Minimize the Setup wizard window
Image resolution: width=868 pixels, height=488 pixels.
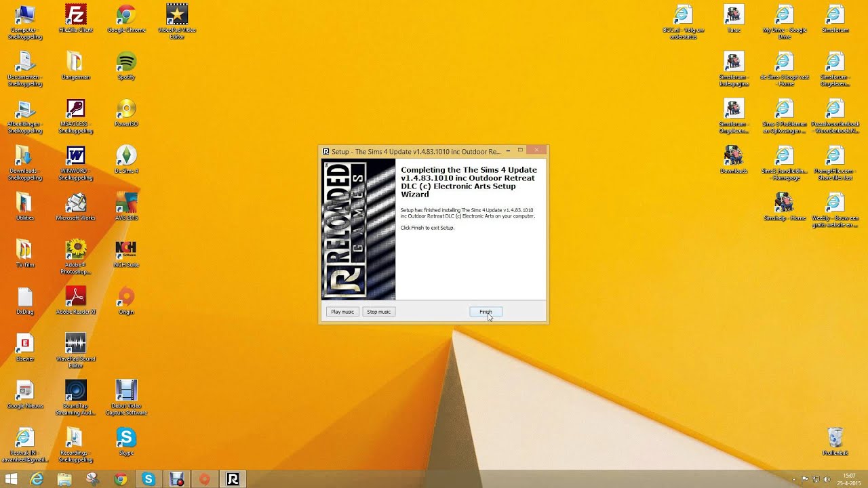coord(508,150)
